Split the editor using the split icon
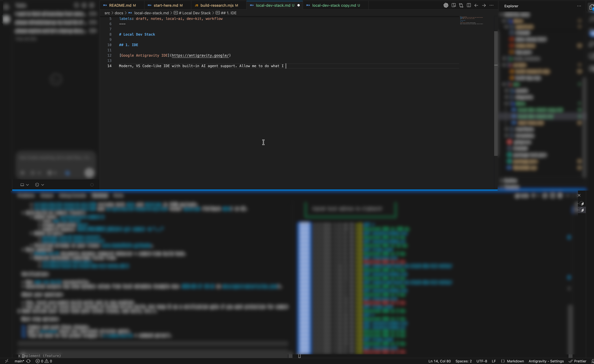The height and width of the screenshot is (364, 594). pos(469,5)
